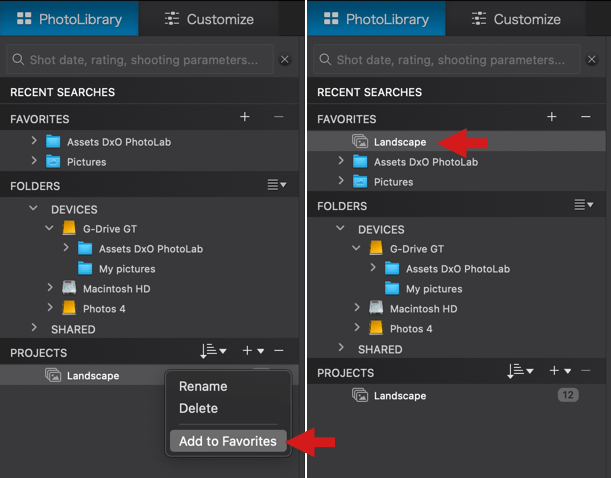Select Macintosh HD disk icon, right panel
611x478 pixels.
[376, 307]
